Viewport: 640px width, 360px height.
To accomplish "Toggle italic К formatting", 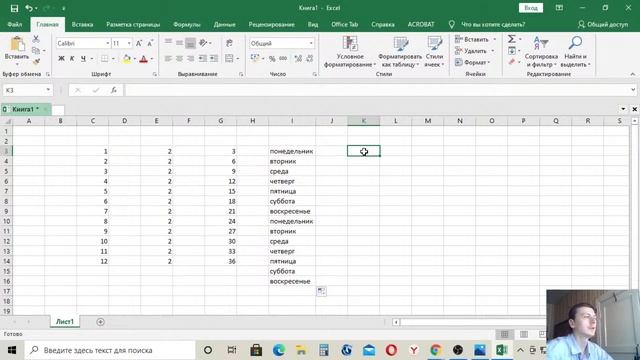I will 72,59.
